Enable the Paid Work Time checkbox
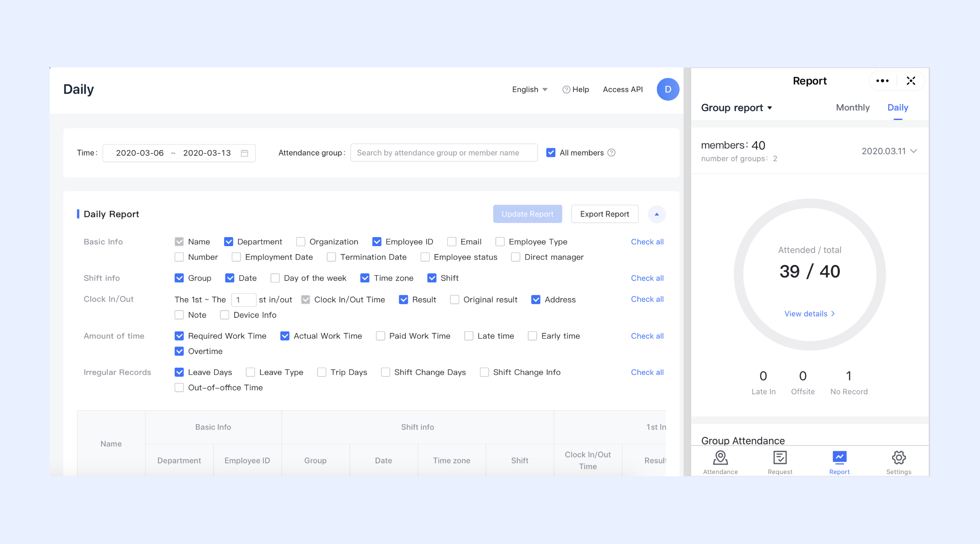980x544 pixels. tap(381, 336)
